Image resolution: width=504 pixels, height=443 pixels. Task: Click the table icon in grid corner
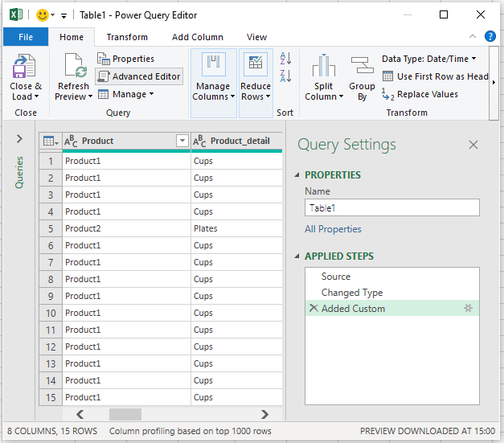tap(50, 142)
